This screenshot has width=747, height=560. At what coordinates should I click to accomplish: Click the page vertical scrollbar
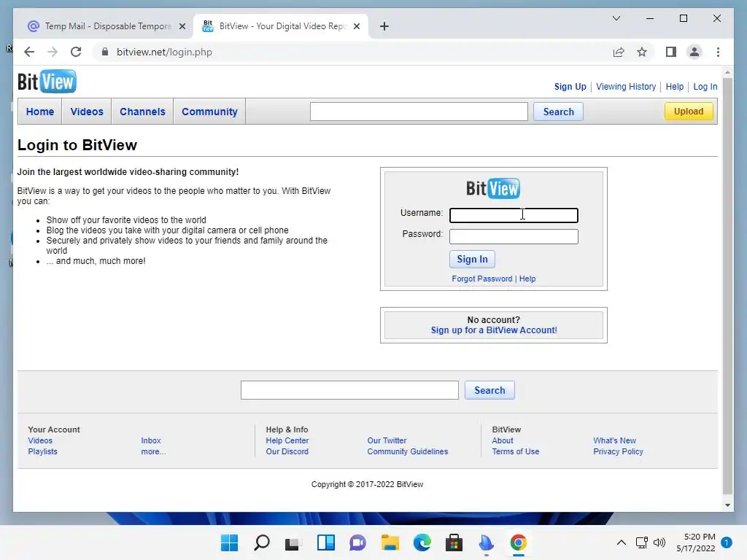pyautogui.click(x=727, y=286)
